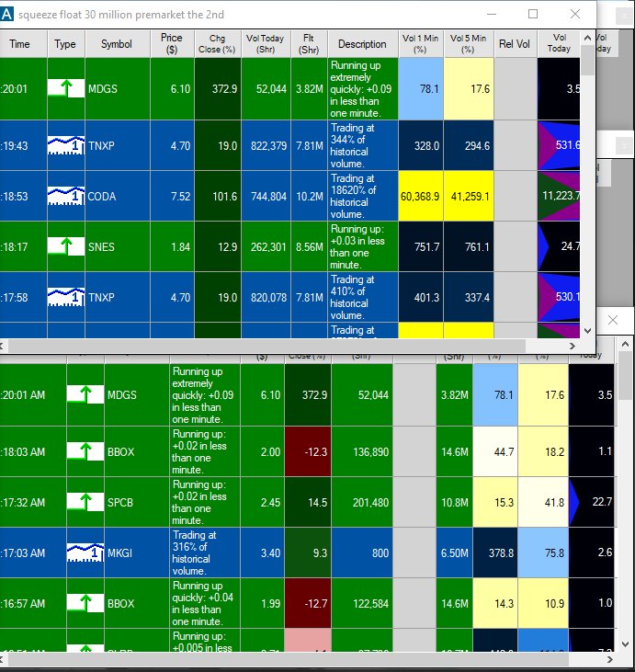Click the Rel Vol column header
Viewport: 635px width, 672px height.
516,44
